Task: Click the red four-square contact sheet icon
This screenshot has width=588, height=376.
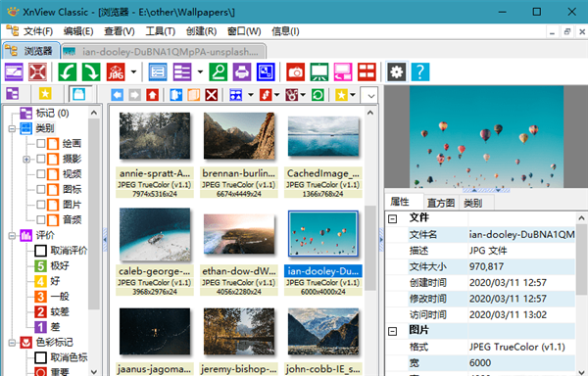Action: pyautogui.click(x=367, y=71)
